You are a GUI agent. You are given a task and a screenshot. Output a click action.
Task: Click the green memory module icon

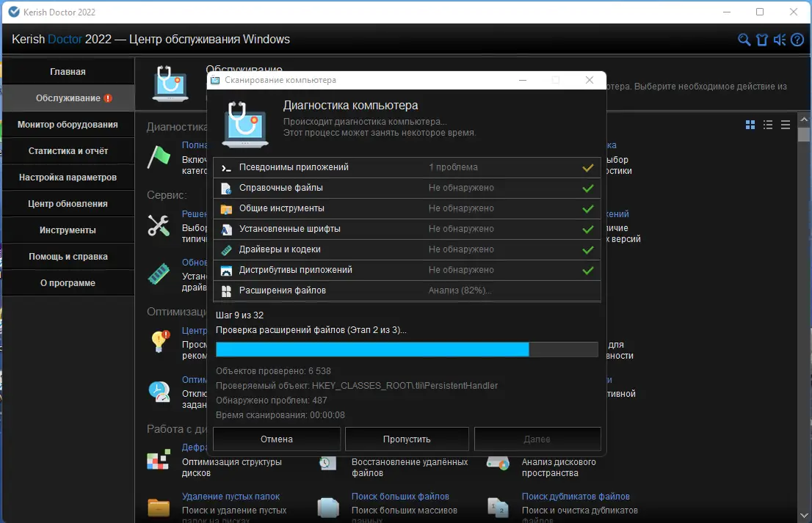point(159,274)
